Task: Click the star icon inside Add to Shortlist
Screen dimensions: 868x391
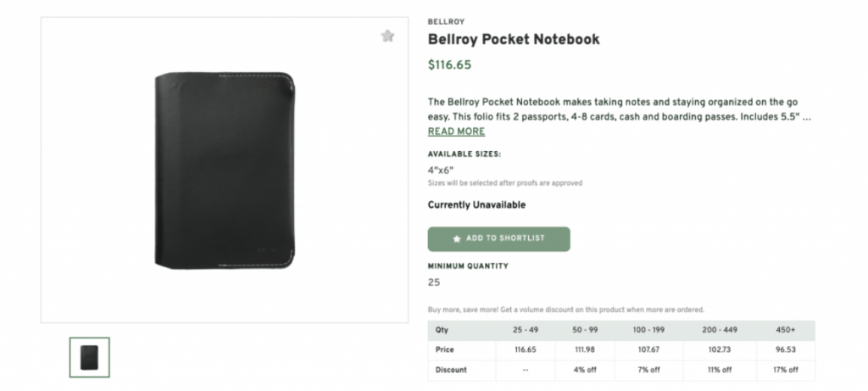Action: point(457,239)
